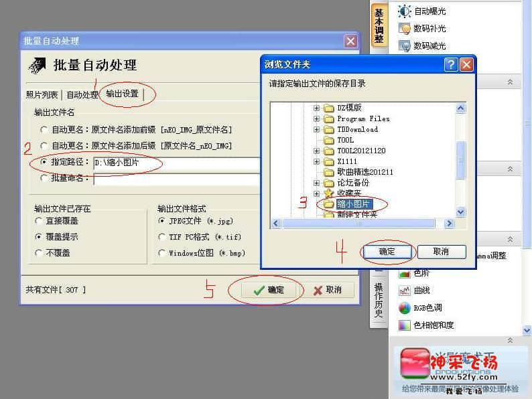Click folder tree horizontal scroll right arrow
Viewport: 532px width, 399px height.
(x=449, y=224)
